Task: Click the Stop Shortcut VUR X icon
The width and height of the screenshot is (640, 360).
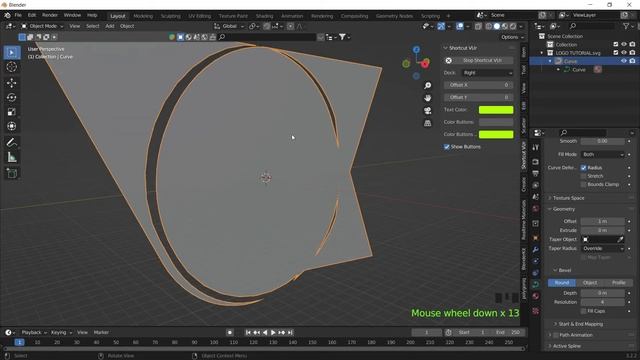Action: click(x=449, y=60)
